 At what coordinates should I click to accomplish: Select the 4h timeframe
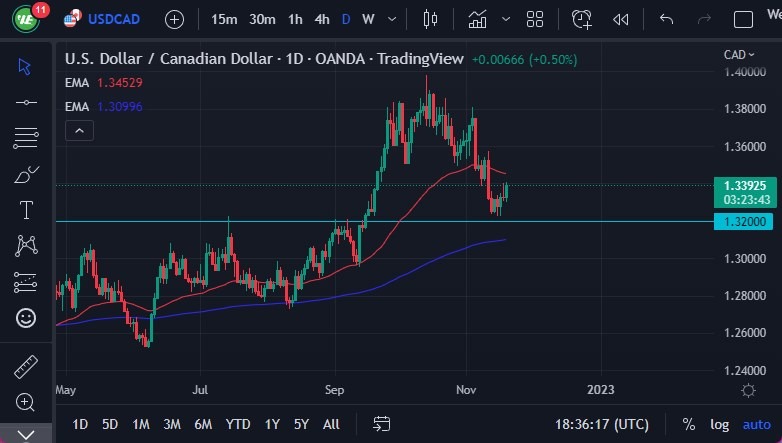322,19
